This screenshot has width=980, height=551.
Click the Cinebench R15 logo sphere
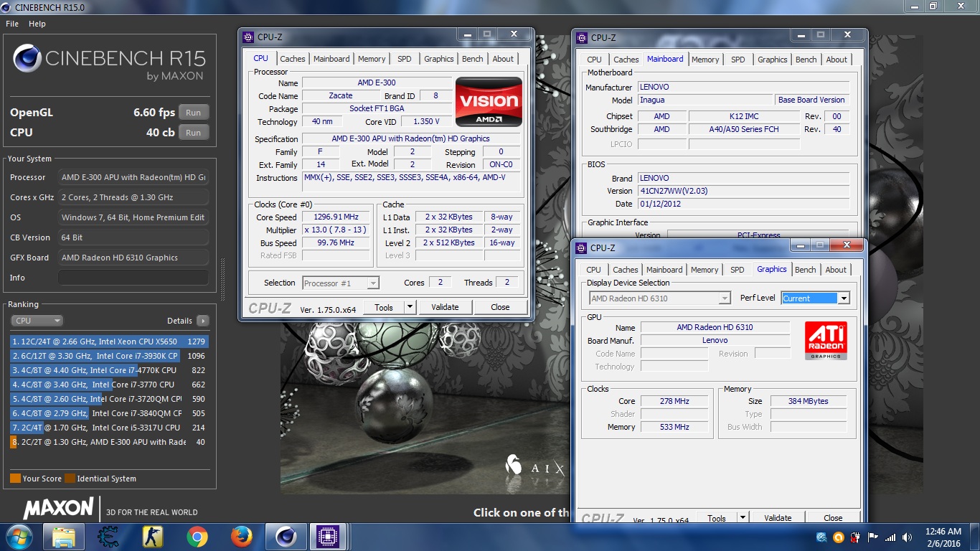pos(27,58)
